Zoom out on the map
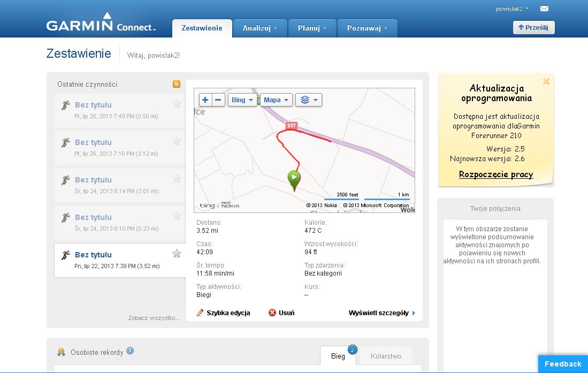This screenshot has height=373, width=588. point(218,100)
